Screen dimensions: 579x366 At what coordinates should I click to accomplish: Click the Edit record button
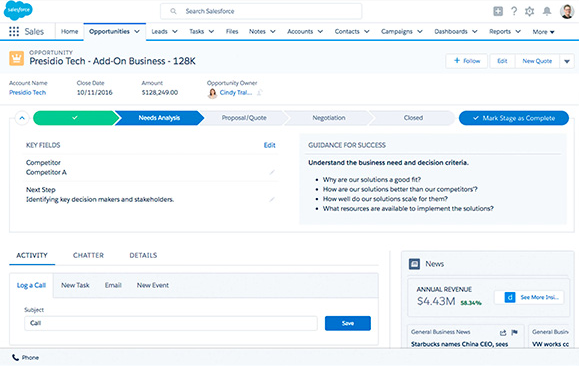502,61
